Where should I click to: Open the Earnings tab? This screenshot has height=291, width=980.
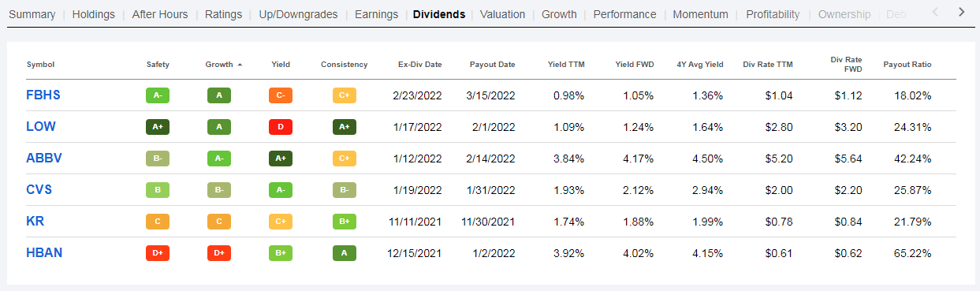coord(376,14)
